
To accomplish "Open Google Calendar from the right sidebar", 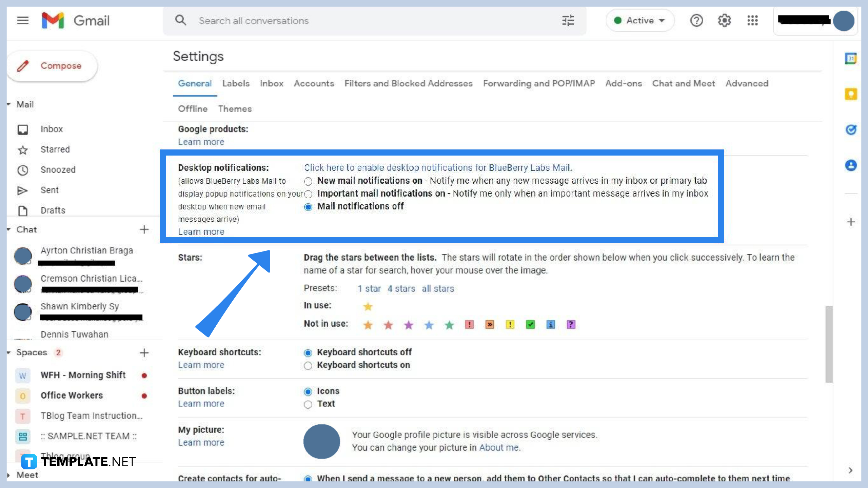I will [851, 58].
